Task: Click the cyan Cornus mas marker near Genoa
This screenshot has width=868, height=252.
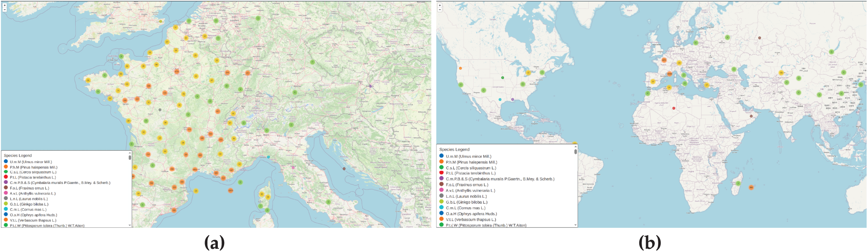Action: [268, 157]
